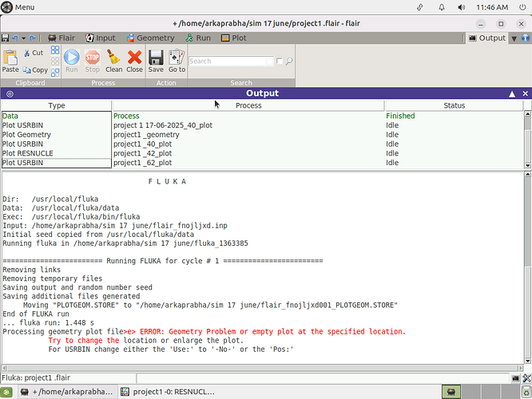Image resolution: width=532 pixels, height=399 pixels.
Task: Click the magnifier search icon
Action: coord(289,61)
